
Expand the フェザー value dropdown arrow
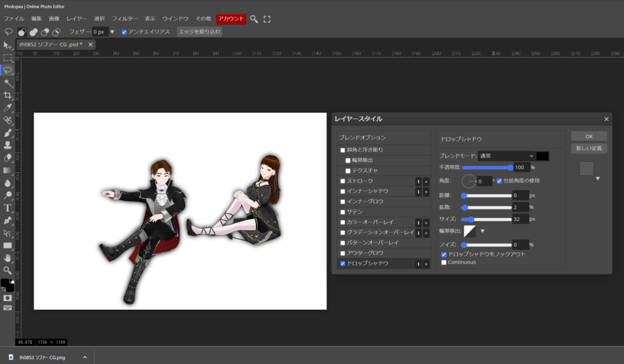pos(112,32)
